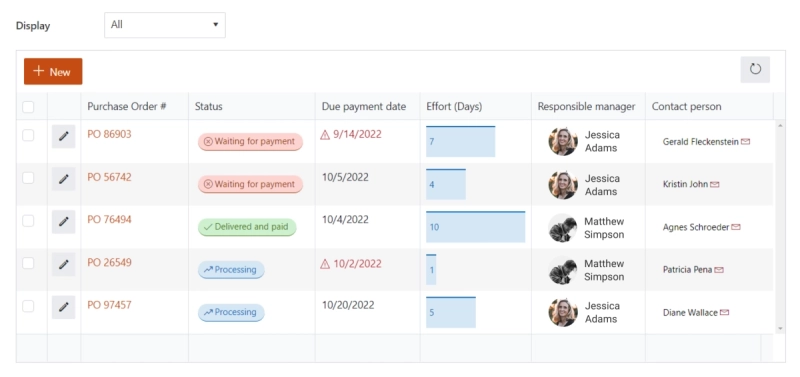Click warning icon beside 9/14/2022 date
This screenshot has height=377, width=800.
[325, 135]
